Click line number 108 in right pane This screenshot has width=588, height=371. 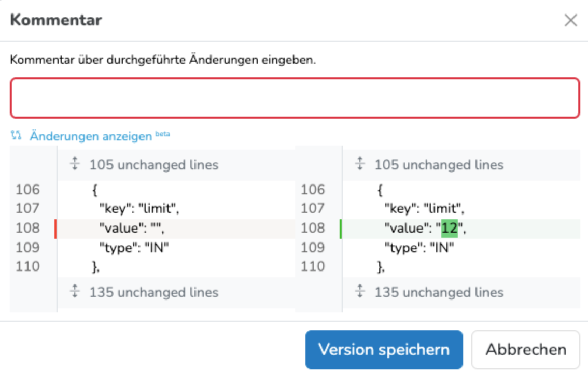point(313,228)
